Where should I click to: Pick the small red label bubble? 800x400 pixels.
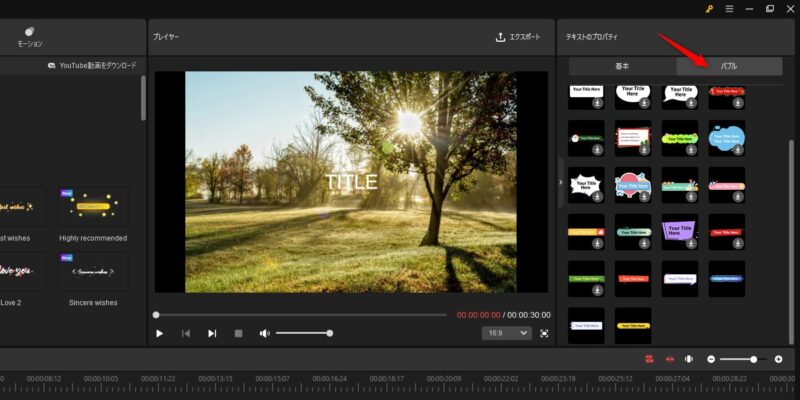tap(633, 279)
